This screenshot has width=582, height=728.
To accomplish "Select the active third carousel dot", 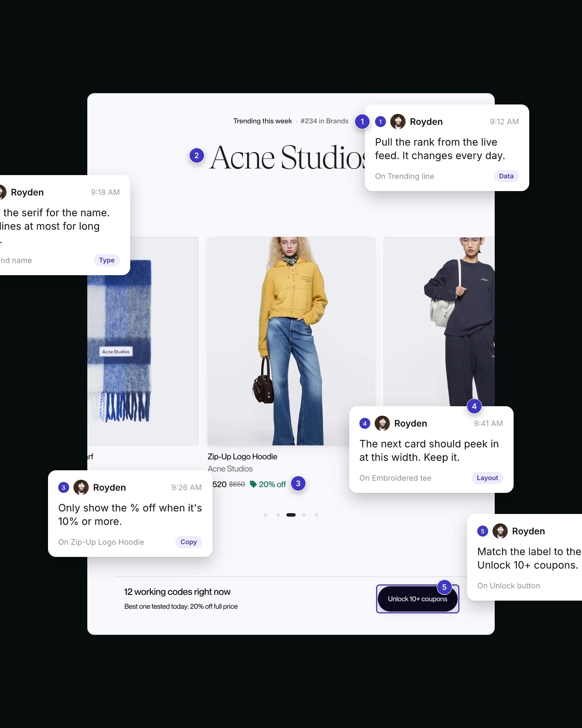I will point(291,515).
